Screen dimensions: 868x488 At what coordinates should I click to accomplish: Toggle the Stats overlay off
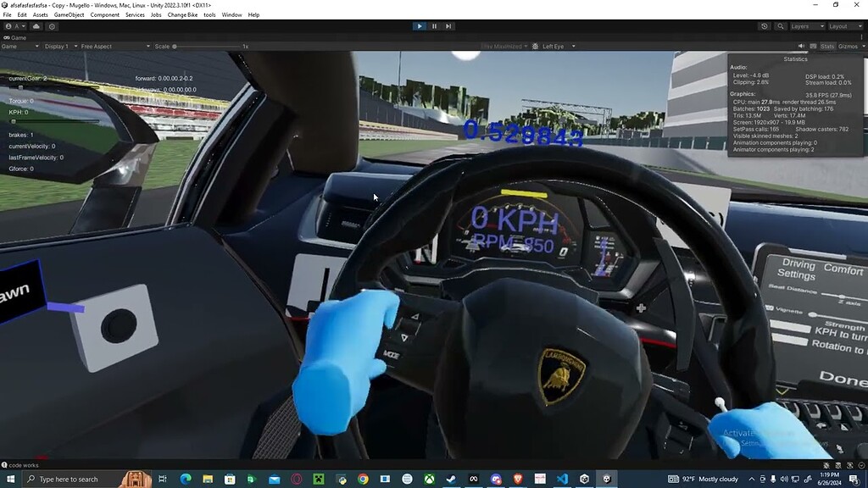(828, 46)
